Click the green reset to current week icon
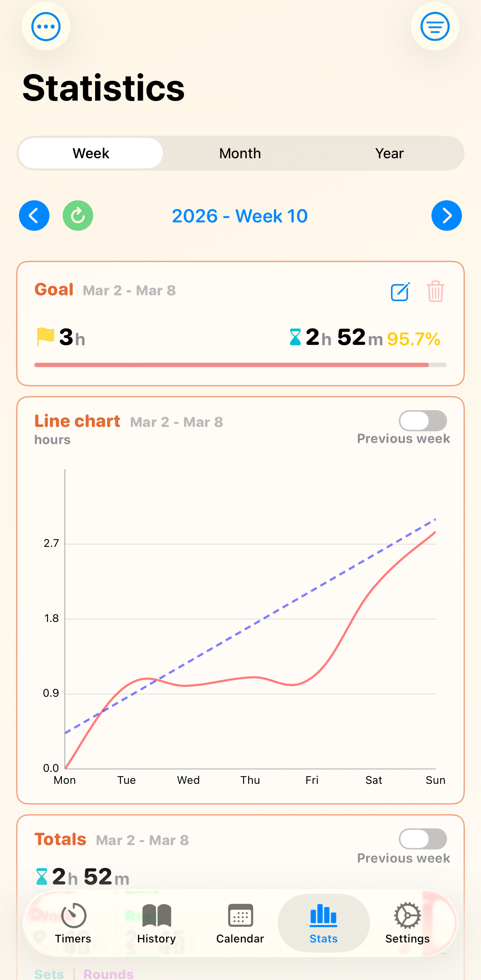Viewport: 481px width, 980px height. tap(78, 215)
